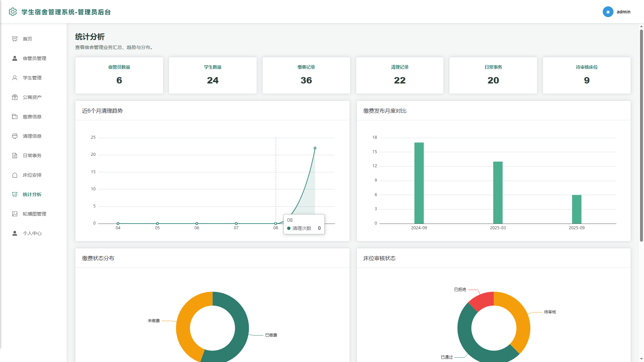Click the 轮播图管理 picture icon
The image size is (644, 362).
coord(15,214)
